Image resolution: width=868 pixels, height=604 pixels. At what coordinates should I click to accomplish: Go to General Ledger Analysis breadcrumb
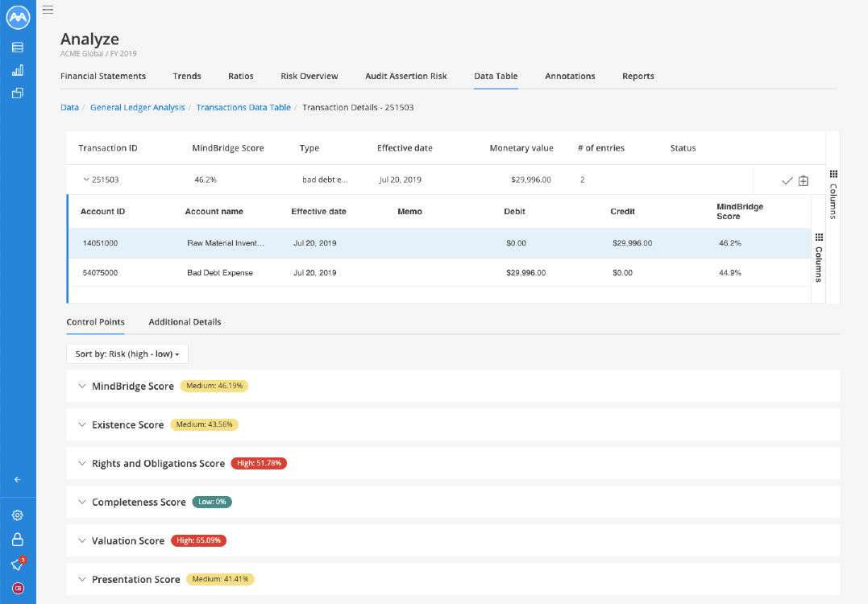[x=137, y=107]
